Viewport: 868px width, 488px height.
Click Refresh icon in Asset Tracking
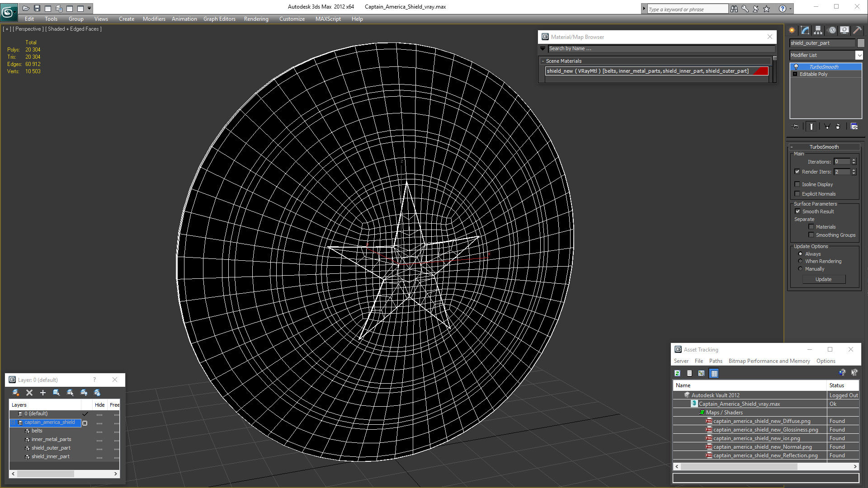pos(677,373)
